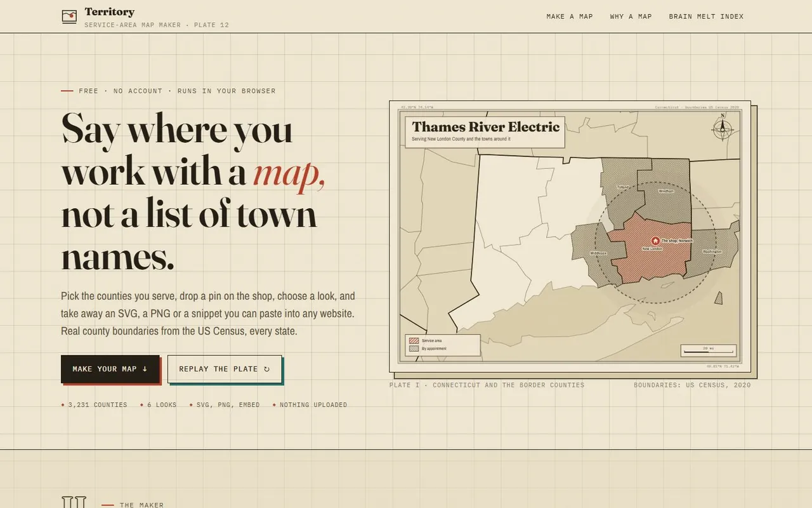The height and width of the screenshot is (508, 812).
Task: Click the 'Boundaries: US Census, 2020' caption
Action: point(692,385)
